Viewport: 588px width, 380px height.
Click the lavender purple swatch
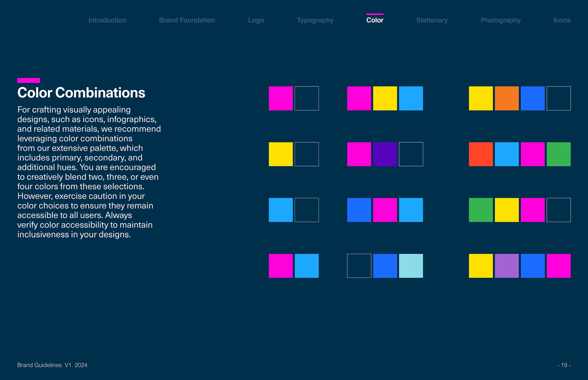(507, 266)
